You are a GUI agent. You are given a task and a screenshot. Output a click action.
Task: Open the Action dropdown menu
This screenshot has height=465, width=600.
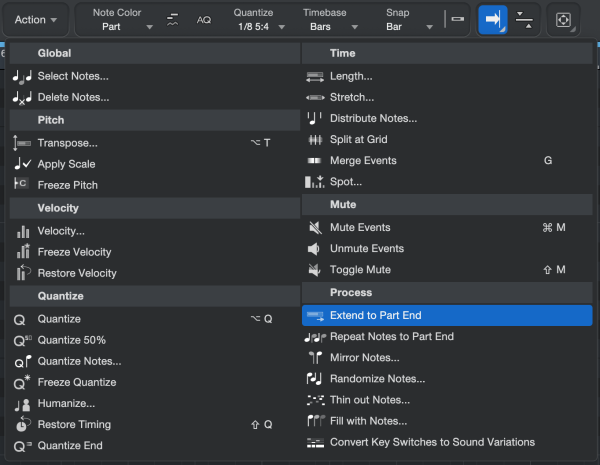pyautogui.click(x=36, y=20)
